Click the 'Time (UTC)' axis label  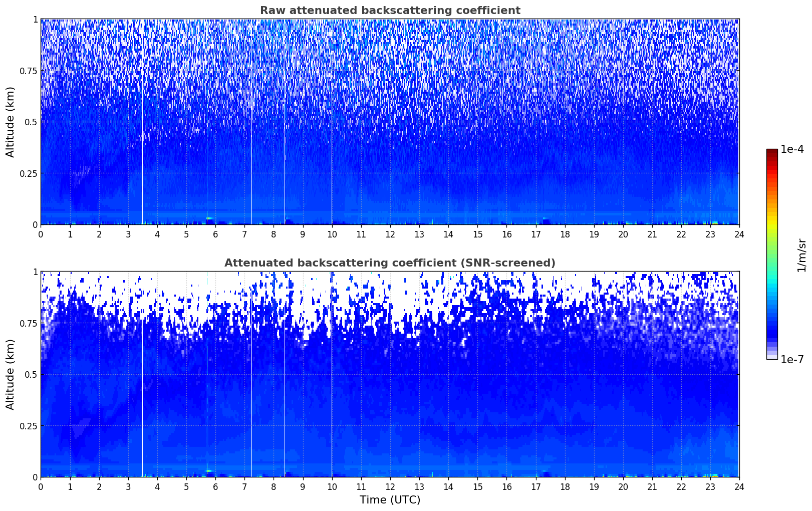[390, 500]
